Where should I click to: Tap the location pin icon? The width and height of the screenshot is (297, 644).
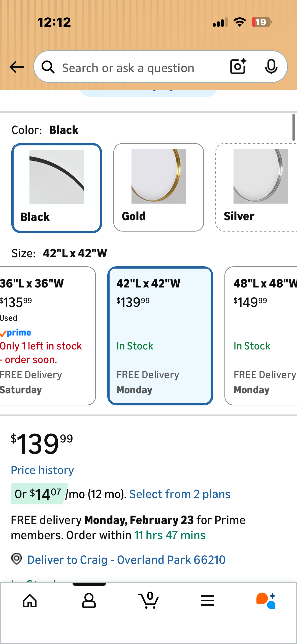tap(17, 559)
